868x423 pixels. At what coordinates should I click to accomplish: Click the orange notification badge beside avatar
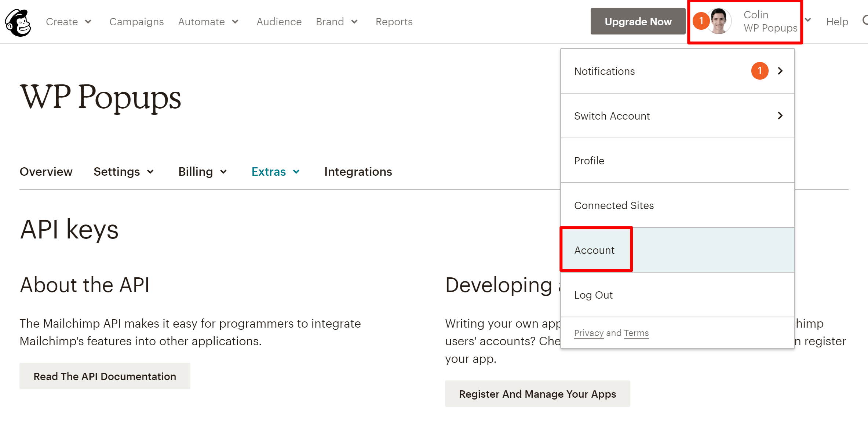pyautogui.click(x=700, y=21)
